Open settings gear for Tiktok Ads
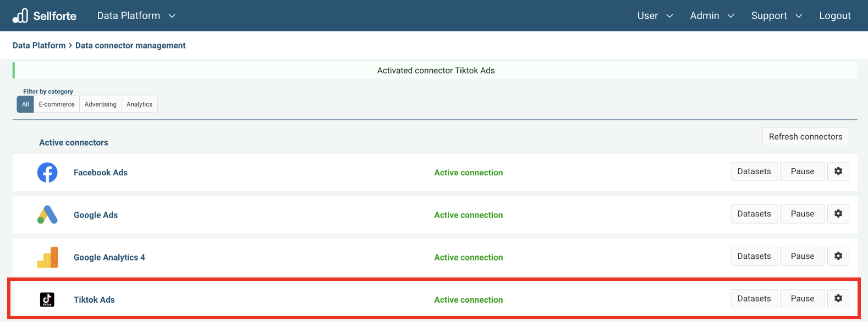 (838, 298)
